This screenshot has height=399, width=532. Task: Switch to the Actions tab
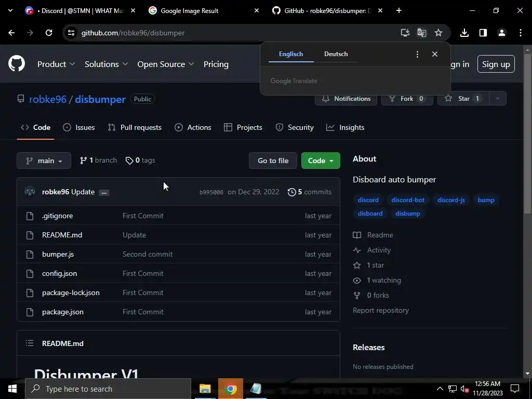(193, 128)
